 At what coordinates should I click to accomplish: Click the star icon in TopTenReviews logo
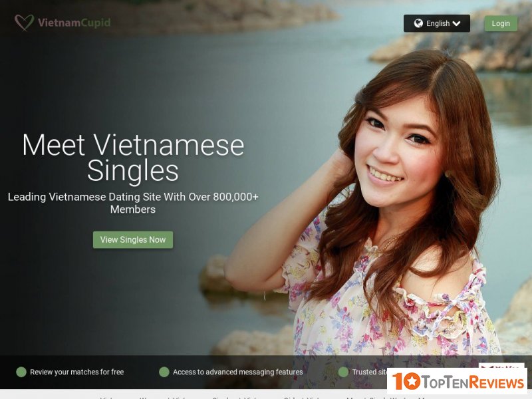point(412,381)
